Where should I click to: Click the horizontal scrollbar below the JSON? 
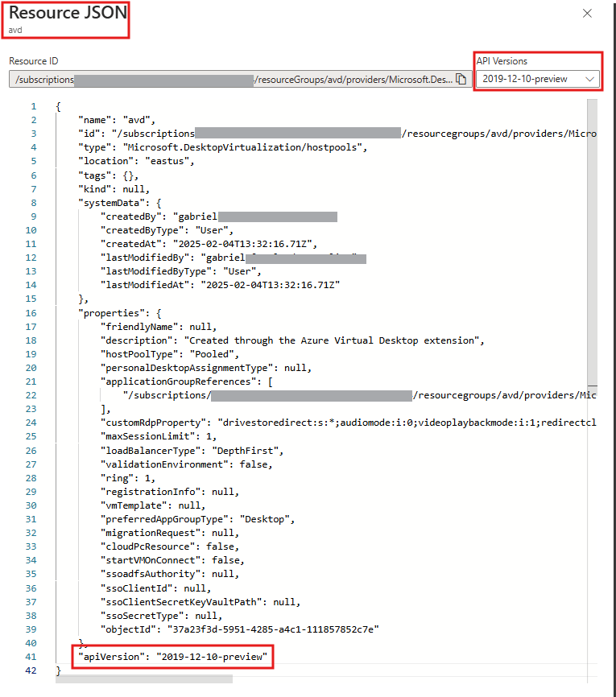tap(143, 678)
